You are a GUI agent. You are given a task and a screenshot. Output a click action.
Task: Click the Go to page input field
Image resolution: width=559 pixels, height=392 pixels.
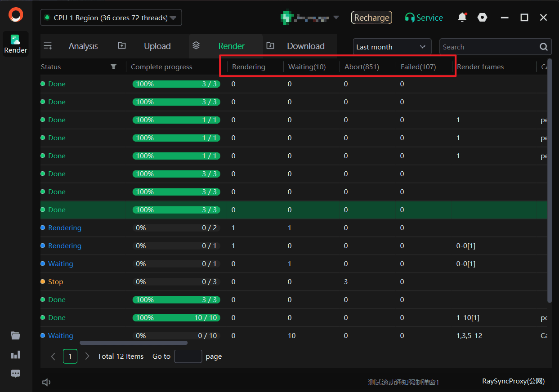click(188, 356)
